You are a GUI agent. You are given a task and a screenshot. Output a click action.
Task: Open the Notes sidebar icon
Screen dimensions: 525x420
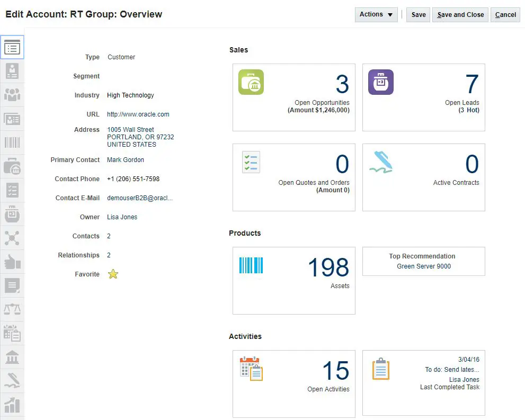point(12,285)
